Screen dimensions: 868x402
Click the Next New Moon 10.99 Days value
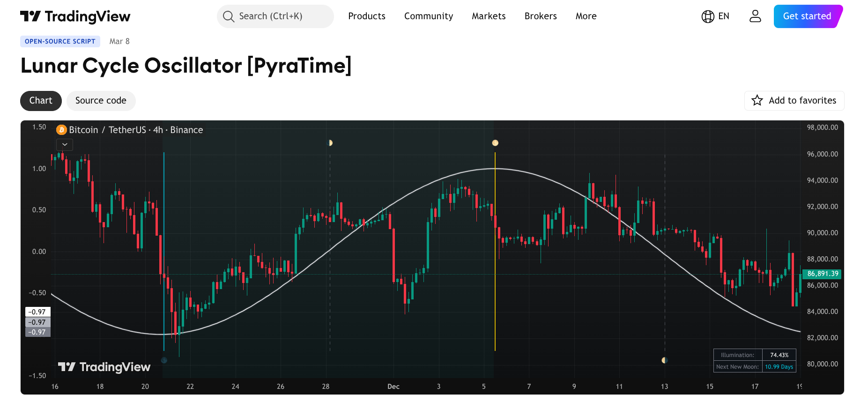point(779,367)
